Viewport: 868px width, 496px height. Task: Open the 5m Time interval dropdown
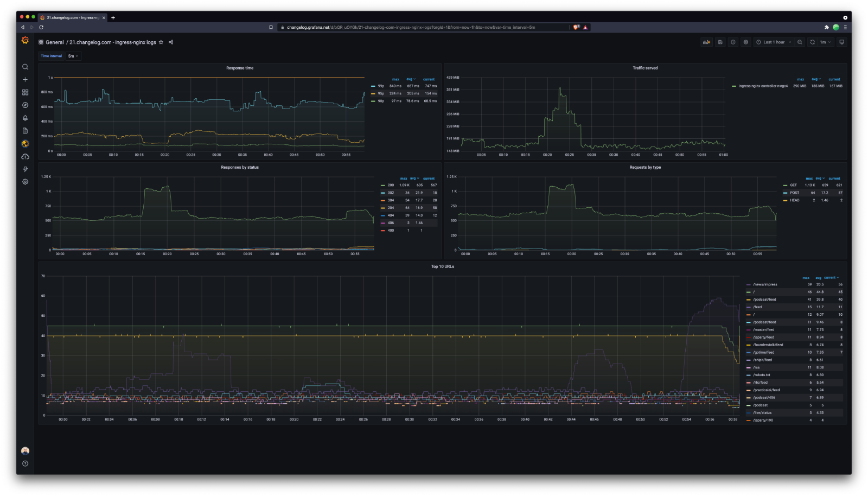pos(72,55)
